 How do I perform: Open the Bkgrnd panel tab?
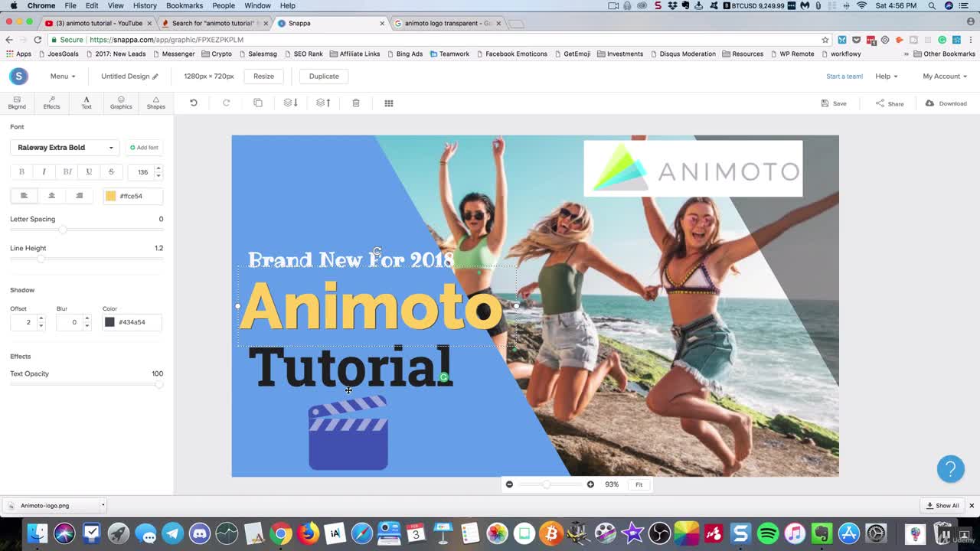click(17, 103)
